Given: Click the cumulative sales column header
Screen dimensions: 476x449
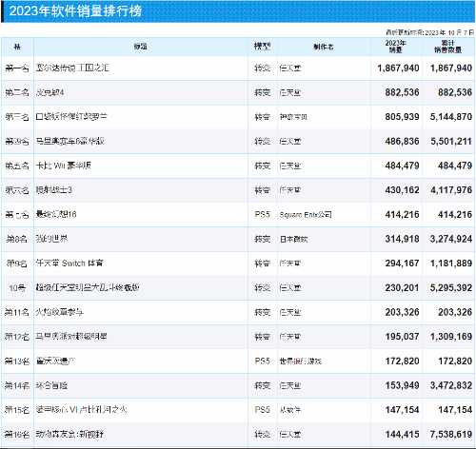Looking at the screenshot, I should [x=447, y=47].
